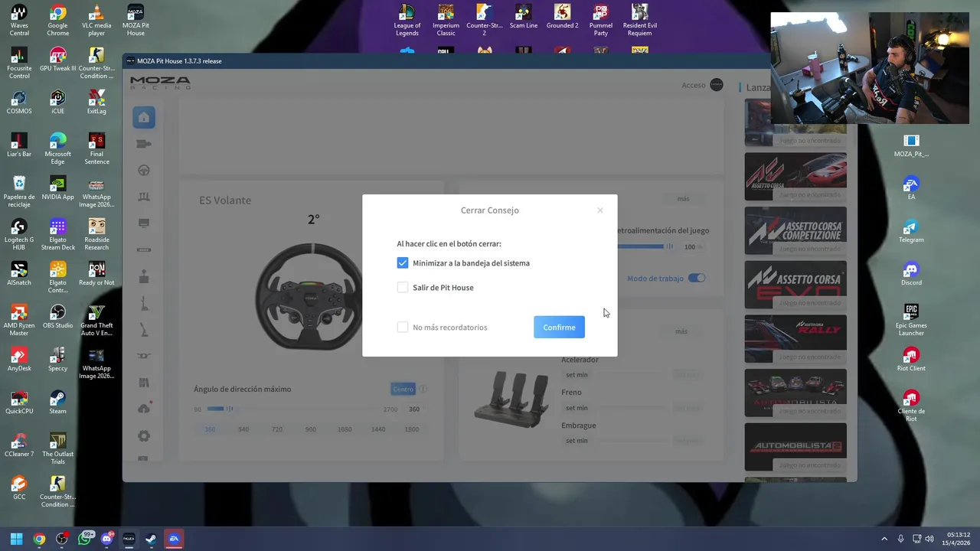Open the Assetto Corsa game thumbnail
This screenshot has height=551, width=980.
click(795, 176)
